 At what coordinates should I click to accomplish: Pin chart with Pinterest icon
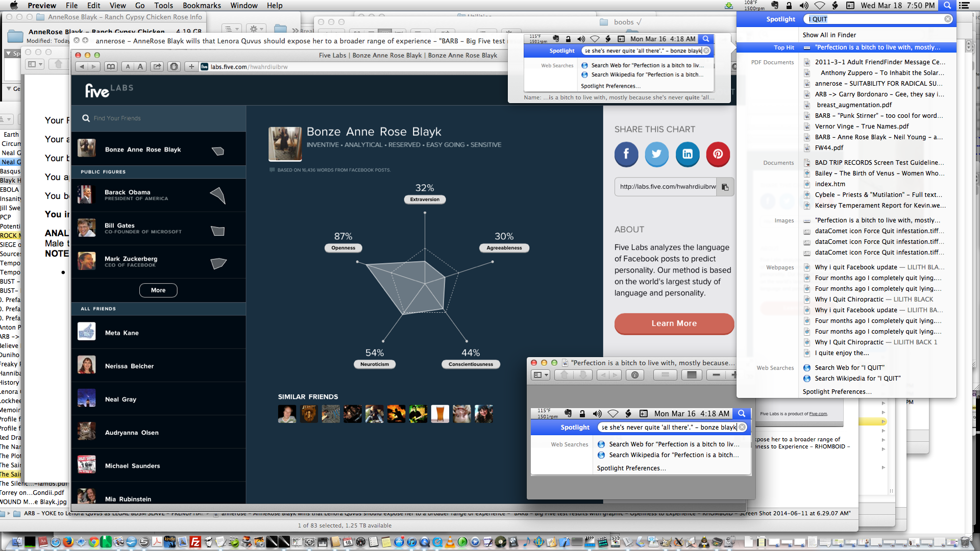point(718,154)
